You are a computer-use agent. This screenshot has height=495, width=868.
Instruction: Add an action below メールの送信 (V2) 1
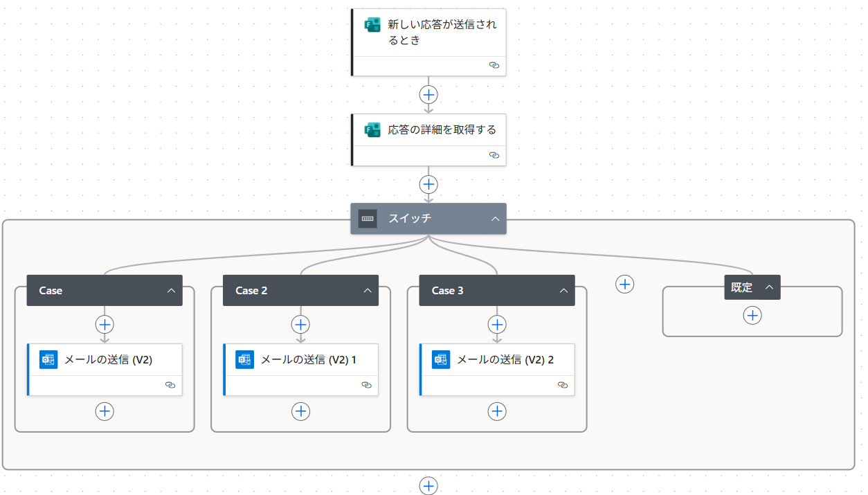(300, 411)
